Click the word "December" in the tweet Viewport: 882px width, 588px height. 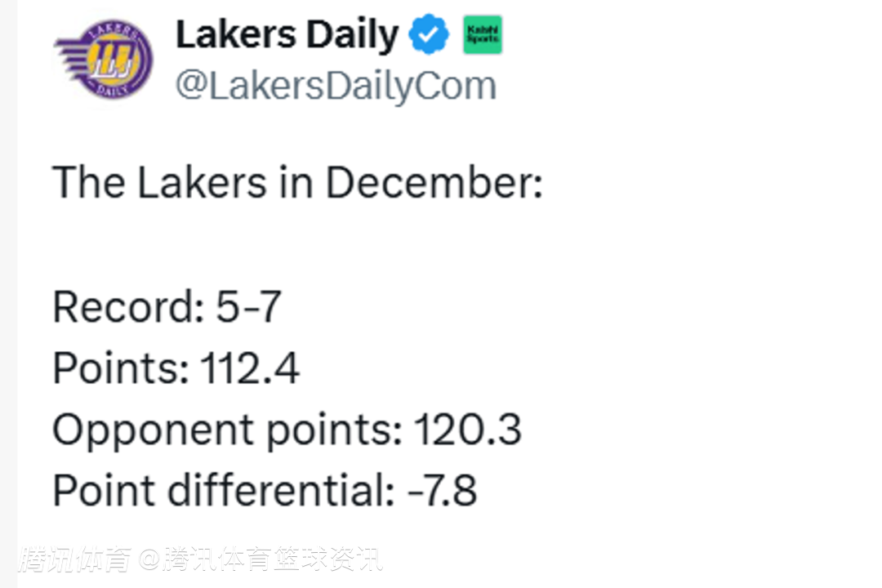point(434,183)
